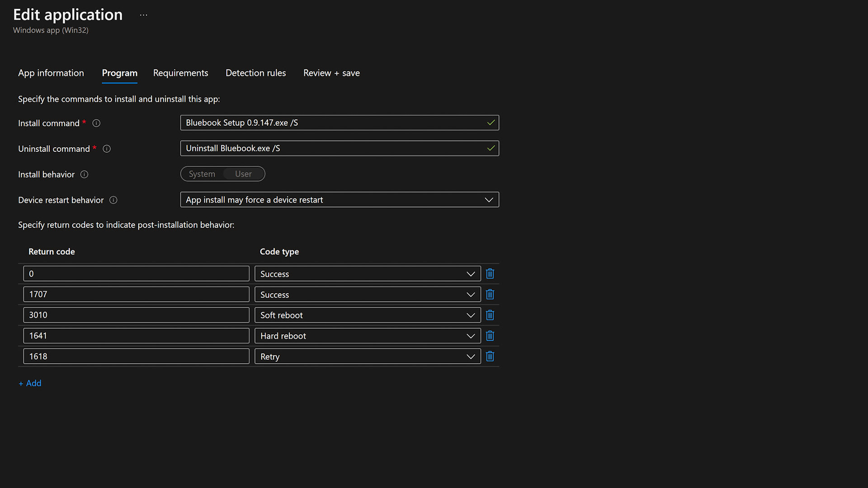Switch to the Detection rules tab

(x=255, y=73)
